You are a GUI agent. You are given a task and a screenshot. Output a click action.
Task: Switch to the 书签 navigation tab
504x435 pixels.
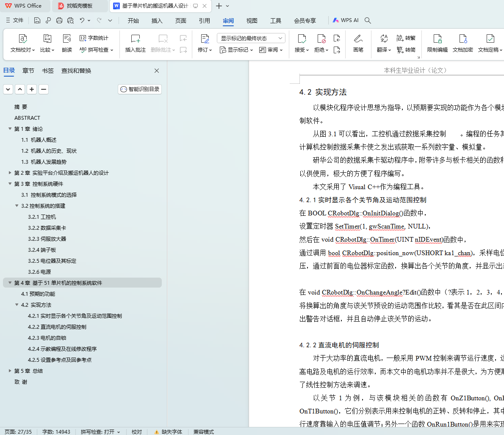coord(48,71)
